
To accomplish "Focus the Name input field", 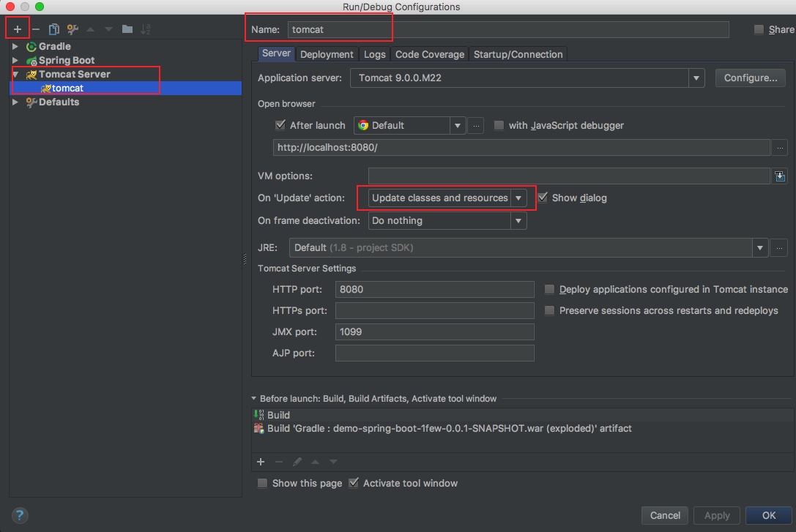I will (x=508, y=29).
